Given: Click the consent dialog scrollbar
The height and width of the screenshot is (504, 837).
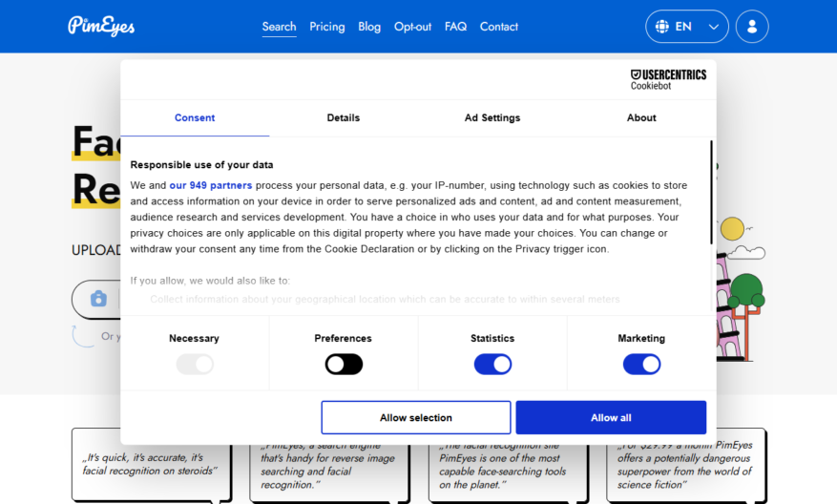Looking at the screenshot, I should pyautogui.click(x=711, y=193).
